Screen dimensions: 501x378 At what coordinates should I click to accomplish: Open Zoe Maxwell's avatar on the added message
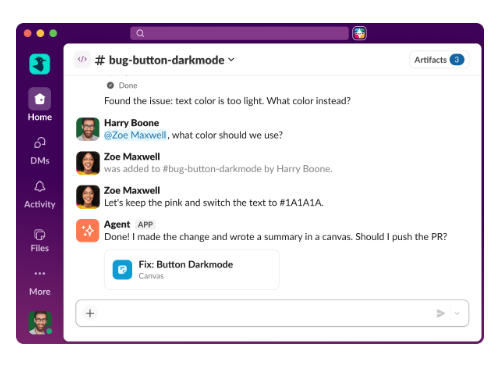tap(88, 163)
